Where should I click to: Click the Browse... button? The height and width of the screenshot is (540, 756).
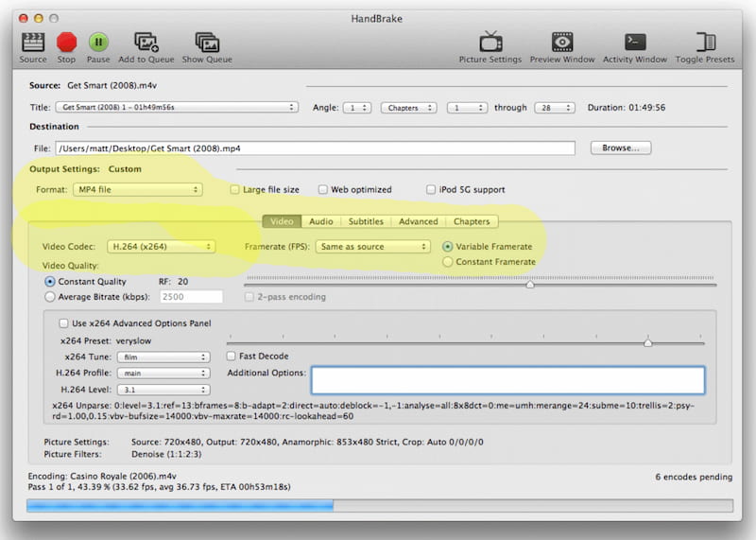[x=621, y=148]
